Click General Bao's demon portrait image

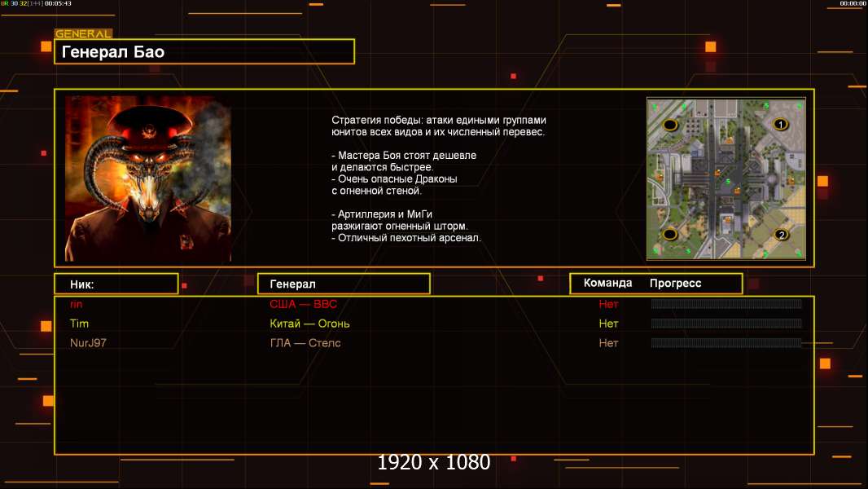[148, 178]
